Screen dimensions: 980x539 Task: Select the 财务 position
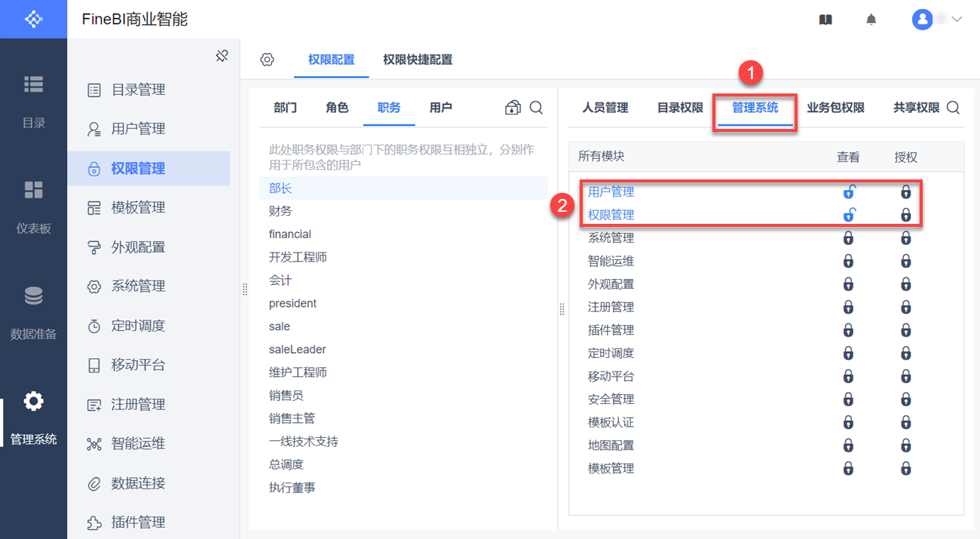pyautogui.click(x=280, y=211)
